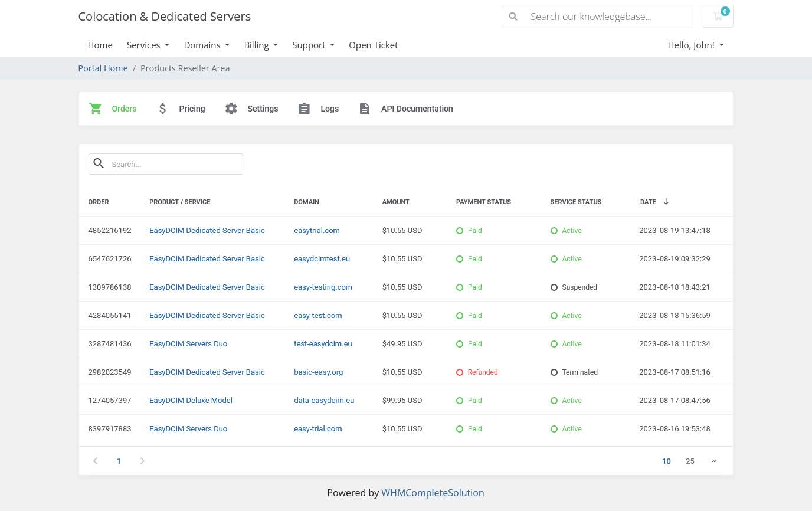
Task: Open the WHMCompleteSolution link
Action: (433, 493)
